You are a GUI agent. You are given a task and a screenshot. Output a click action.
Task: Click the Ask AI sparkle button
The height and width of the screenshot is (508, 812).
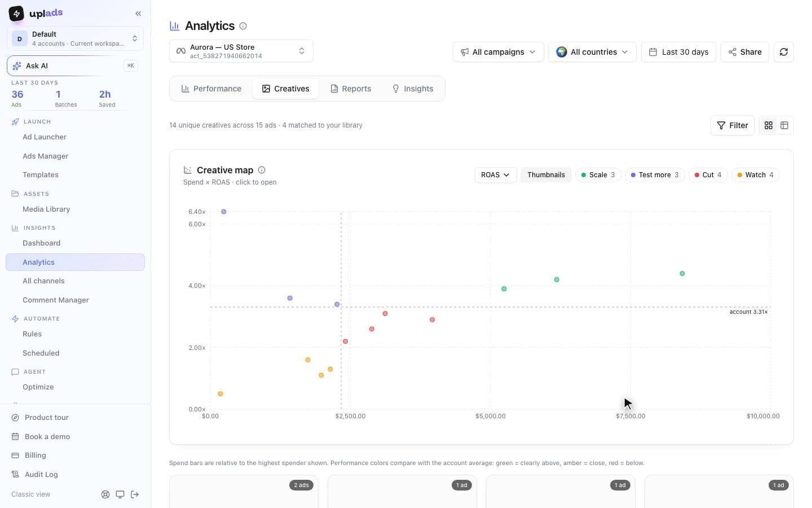click(x=75, y=66)
